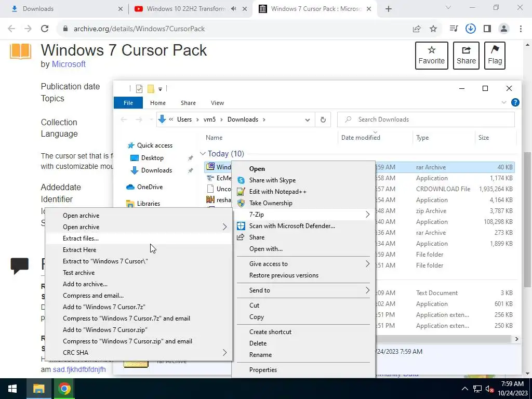Click Edit with Notepad++ menu item
The width and height of the screenshot is (532, 399).
[303, 192]
